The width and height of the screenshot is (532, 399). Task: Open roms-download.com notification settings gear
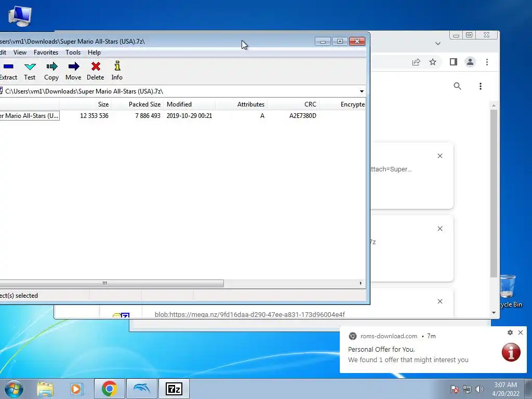510,332
